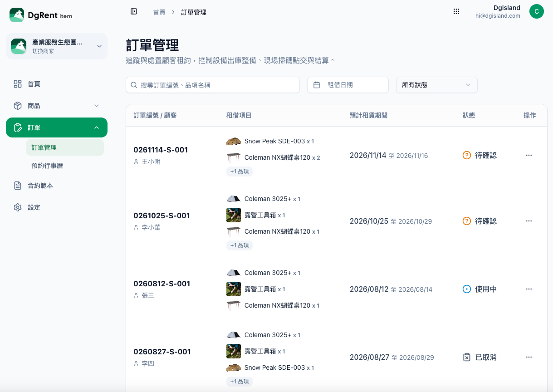Screen dimensions: 553x392
Task: Click the 訂單 clipboard icon
Action: pyautogui.click(x=18, y=127)
